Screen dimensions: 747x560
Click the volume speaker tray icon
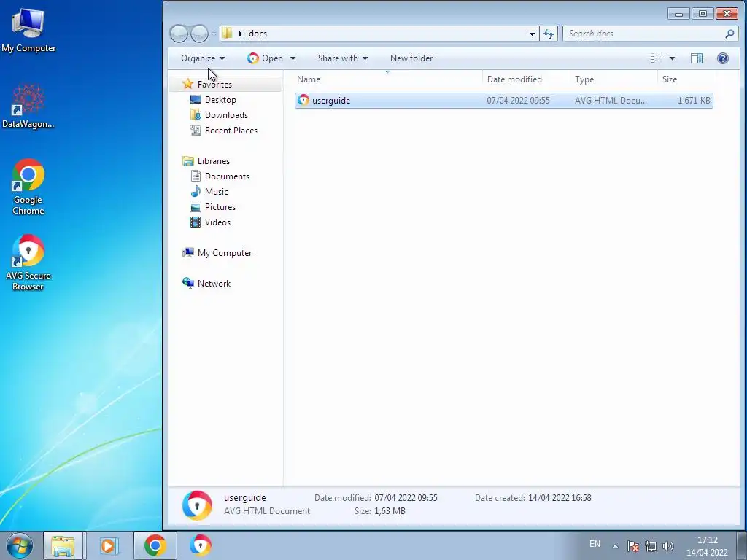[668, 546]
